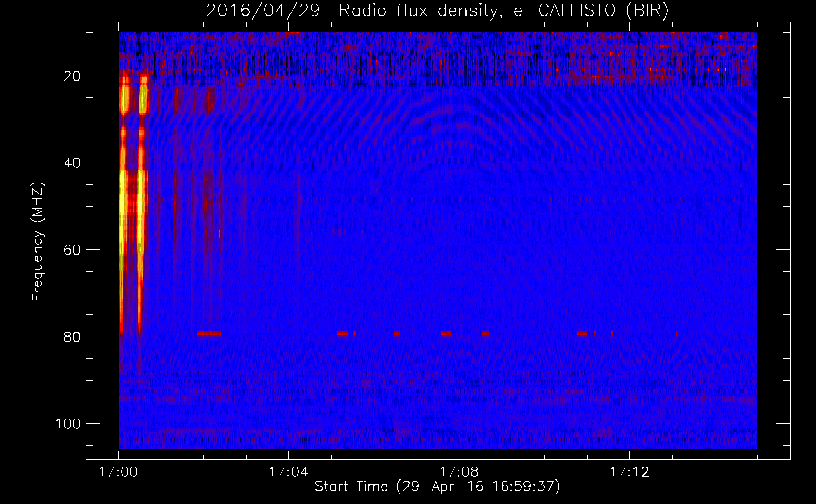Screen dimensions: 816x504
Task: Click the 40 MHz frequency tick label
Action: (x=72, y=163)
